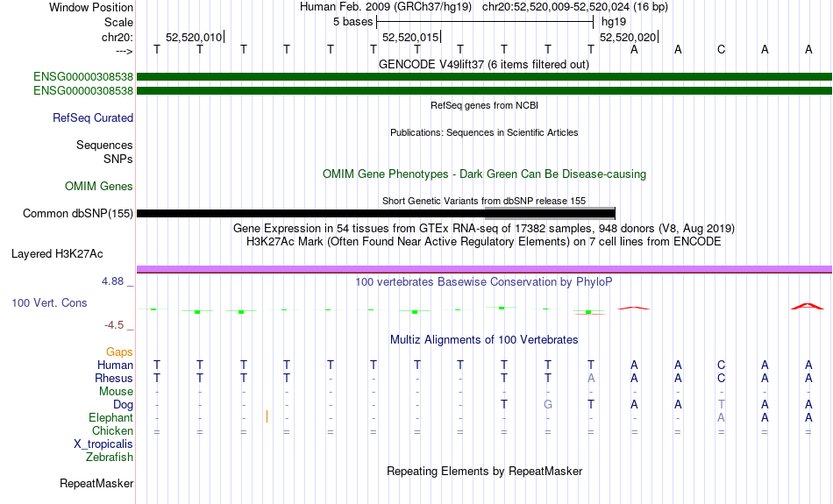The width and height of the screenshot is (833, 504).
Task: Click the SNPs subtrack label
Action: (x=118, y=159)
